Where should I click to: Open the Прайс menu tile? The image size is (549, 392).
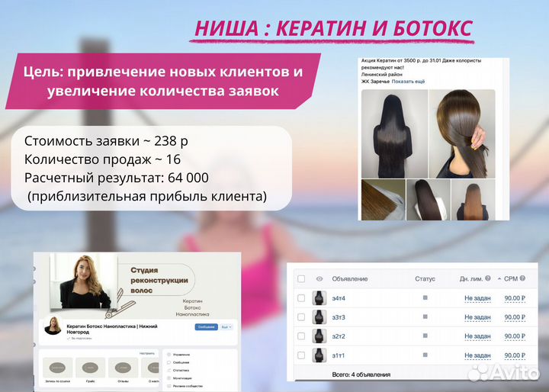tap(90, 371)
